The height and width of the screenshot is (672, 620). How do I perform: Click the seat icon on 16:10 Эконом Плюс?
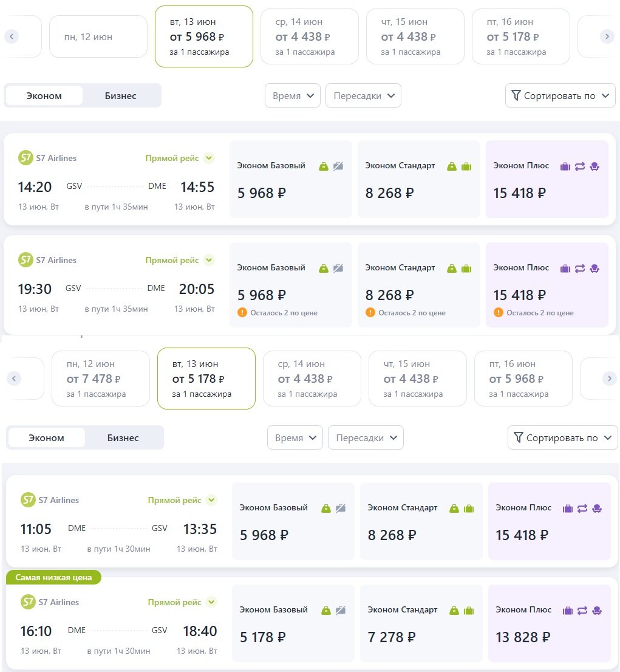[597, 611]
